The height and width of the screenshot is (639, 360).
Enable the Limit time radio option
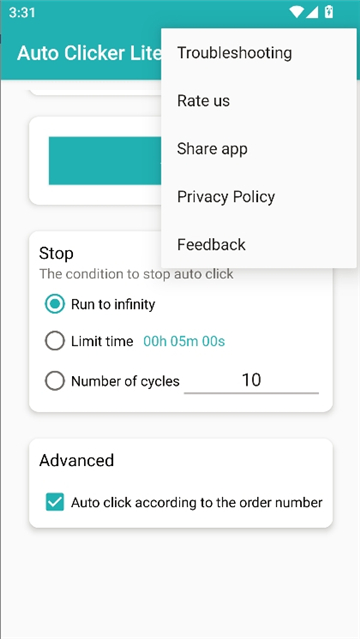55,341
